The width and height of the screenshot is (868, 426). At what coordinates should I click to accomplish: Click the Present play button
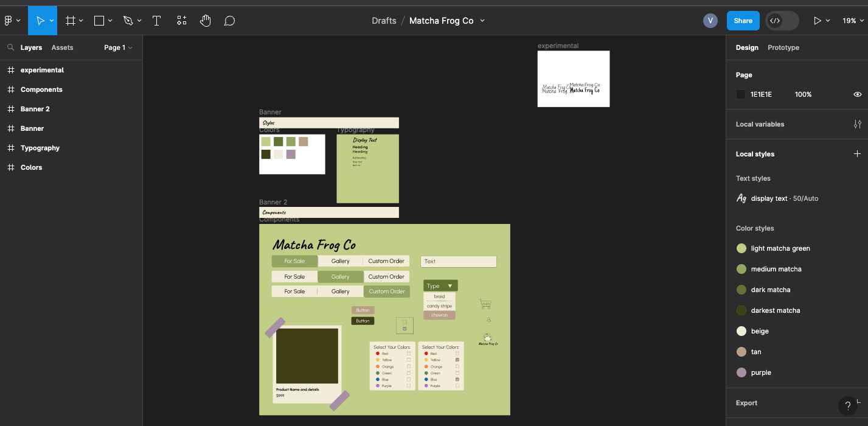pyautogui.click(x=818, y=21)
